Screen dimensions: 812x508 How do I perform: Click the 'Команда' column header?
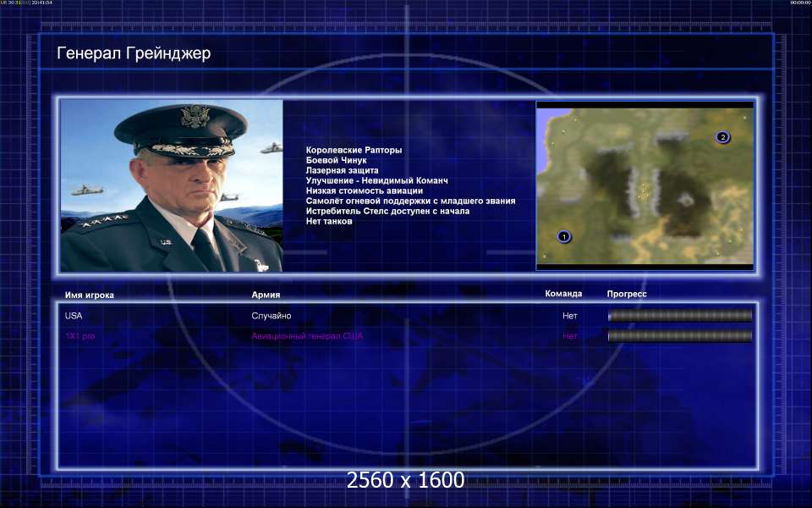point(563,294)
